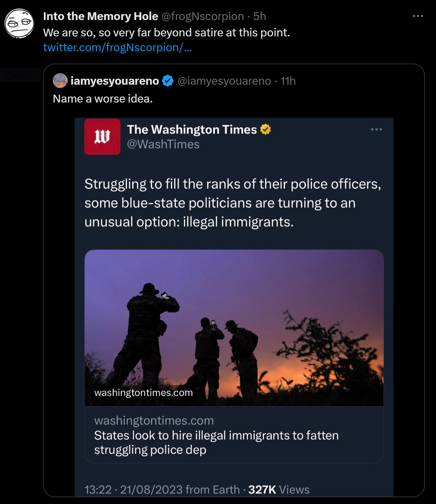Click the iamyesyouareno display name
Viewport: 436px width, 504px height.
click(x=115, y=81)
